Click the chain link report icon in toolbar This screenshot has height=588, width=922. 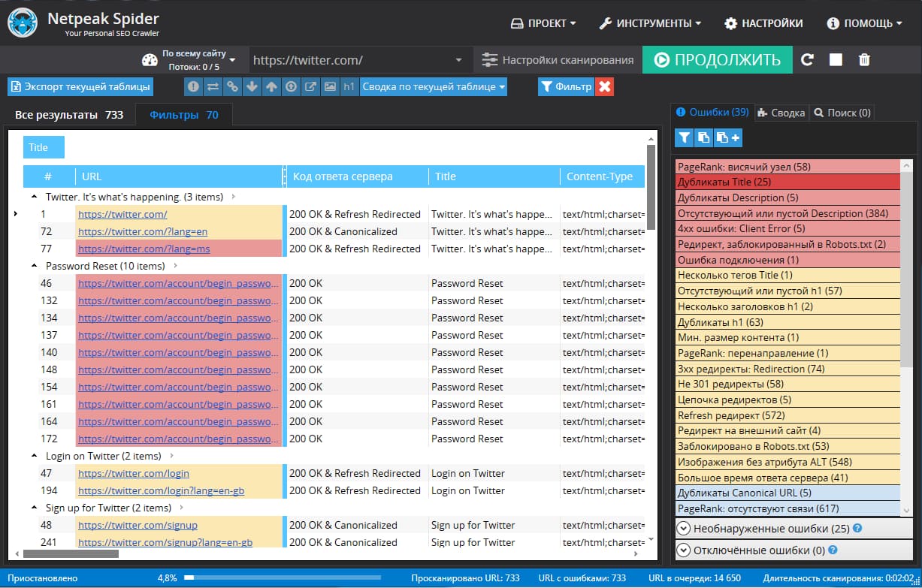232,87
